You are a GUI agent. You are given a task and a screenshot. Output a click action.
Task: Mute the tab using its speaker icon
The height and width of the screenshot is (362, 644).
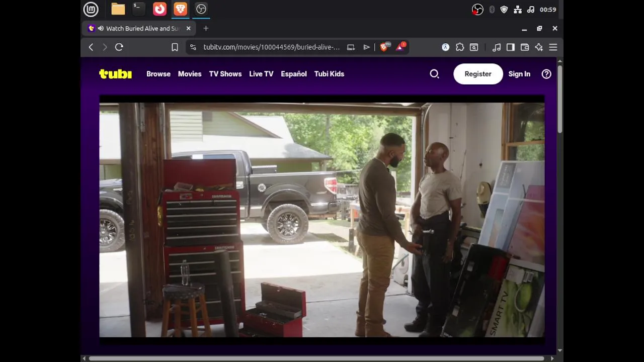click(101, 29)
